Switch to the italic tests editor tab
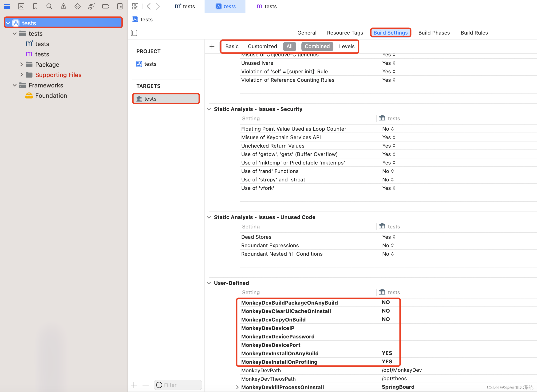The width and height of the screenshot is (537, 392). pyautogui.click(x=225, y=6)
